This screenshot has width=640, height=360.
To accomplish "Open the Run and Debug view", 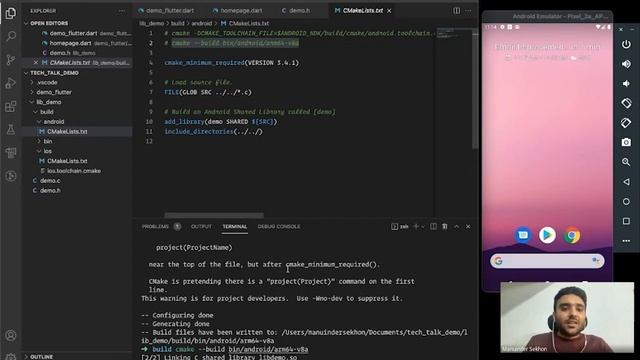I will pyautogui.click(x=11, y=83).
